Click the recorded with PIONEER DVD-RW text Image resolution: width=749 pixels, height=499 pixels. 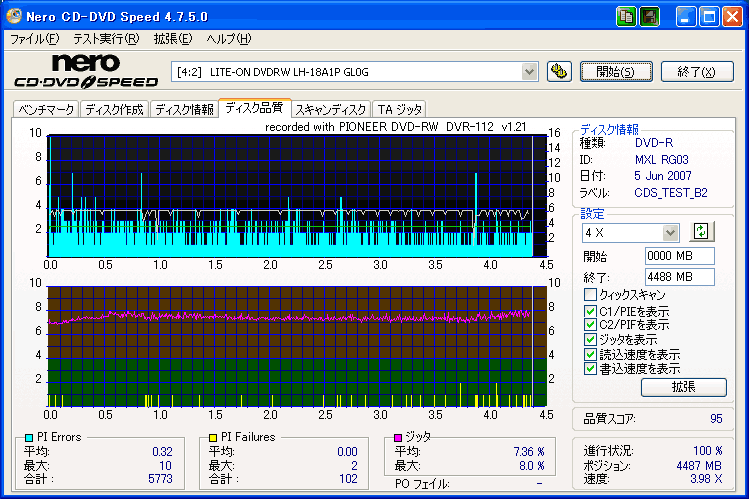click(x=396, y=127)
